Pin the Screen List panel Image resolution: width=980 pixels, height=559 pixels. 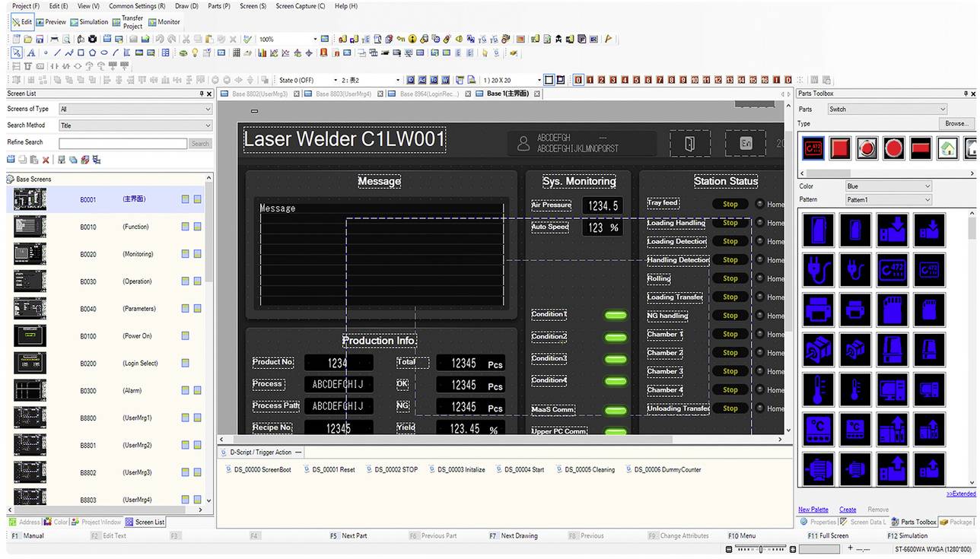point(201,94)
